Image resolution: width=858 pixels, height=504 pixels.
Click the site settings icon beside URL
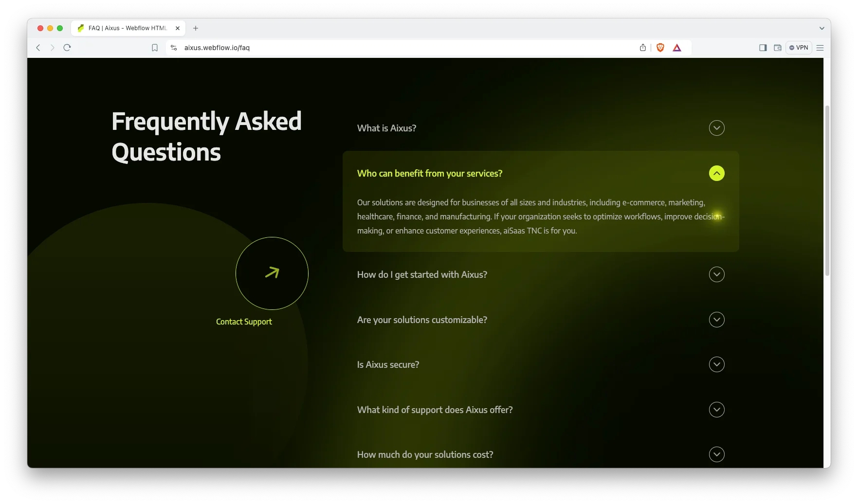[x=174, y=48]
